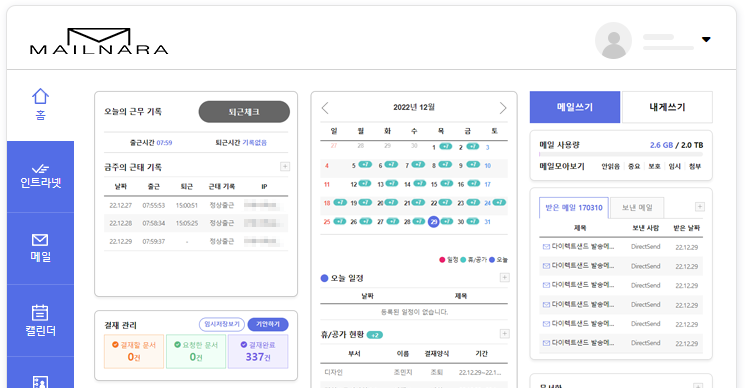Expand 금주의 근태 기록 with plus icon
Screen dimensions: 745x388
(285, 166)
